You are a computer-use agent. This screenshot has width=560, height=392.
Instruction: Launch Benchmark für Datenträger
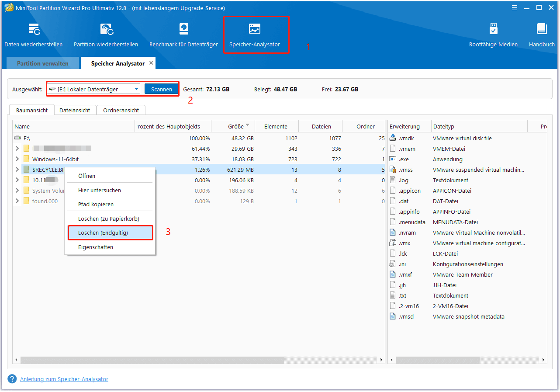click(x=183, y=35)
